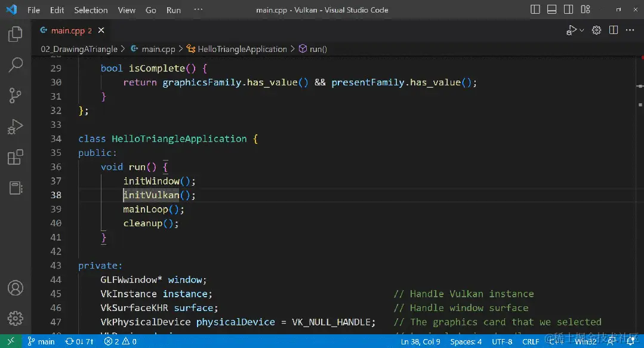This screenshot has width=644, height=348.
Task: Open the Search view in activity bar
Action: click(x=15, y=64)
